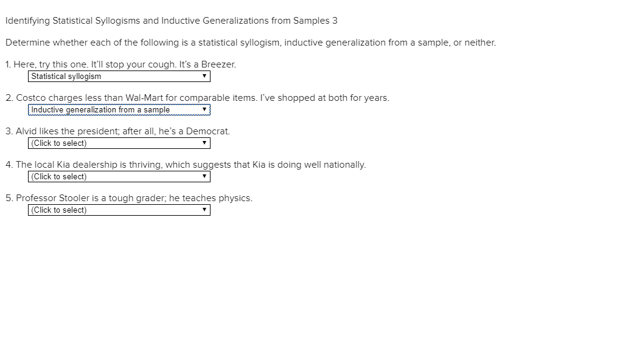Image resolution: width=620 pixels, height=364 pixels.
Task: Open the dropdown under the Kia dealership question
Action: [119, 176]
